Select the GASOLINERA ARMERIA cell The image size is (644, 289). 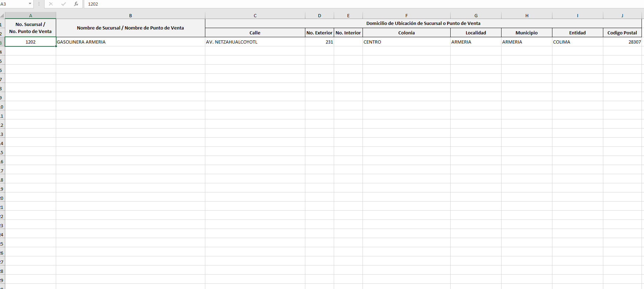(x=130, y=42)
